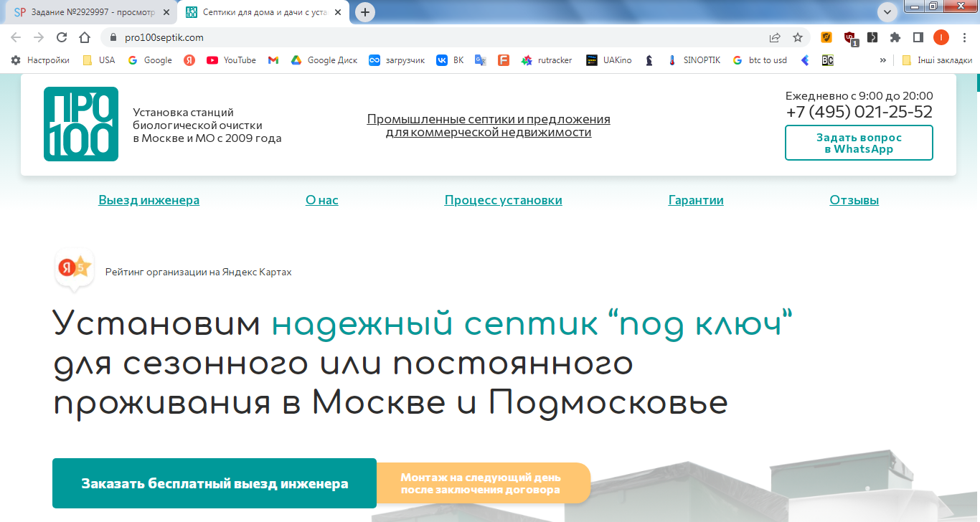980x522 pixels.
Task: Open the YouTube bookmark
Action: [231, 60]
